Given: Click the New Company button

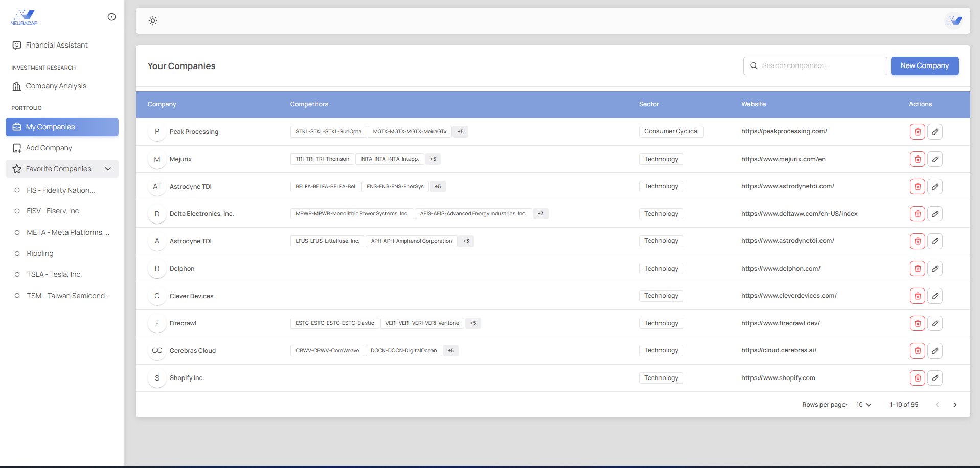Looking at the screenshot, I should click(x=924, y=66).
